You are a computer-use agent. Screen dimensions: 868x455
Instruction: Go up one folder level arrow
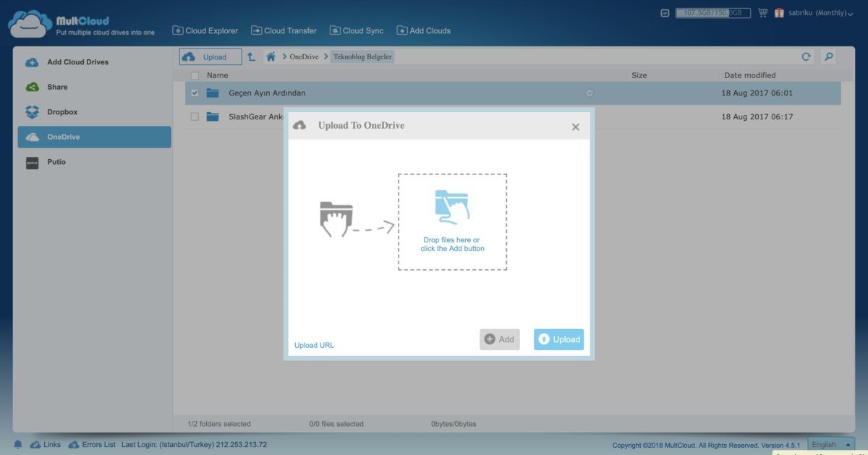(251, 56)
